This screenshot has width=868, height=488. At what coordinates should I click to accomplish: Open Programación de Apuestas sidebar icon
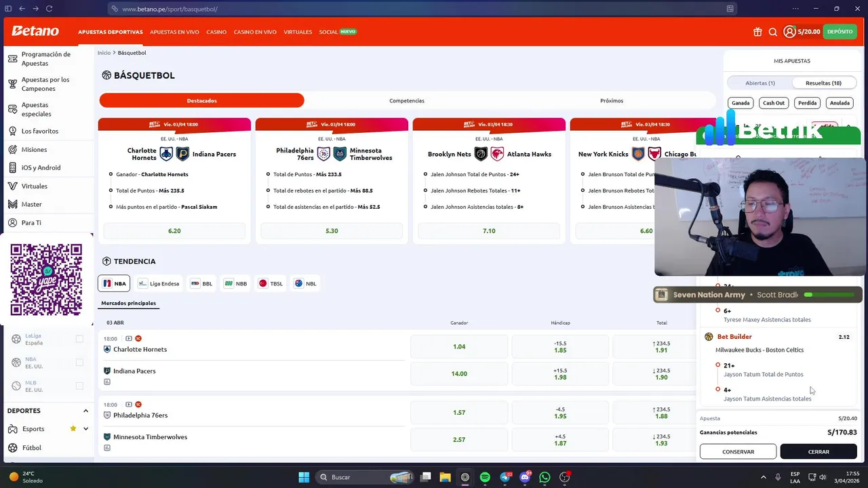(12, 59)
